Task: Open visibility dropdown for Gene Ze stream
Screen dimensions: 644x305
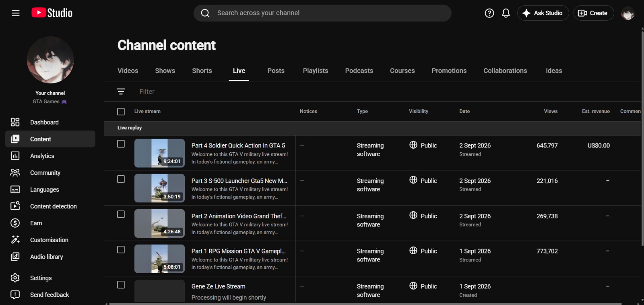Action: tap(423, 286)
